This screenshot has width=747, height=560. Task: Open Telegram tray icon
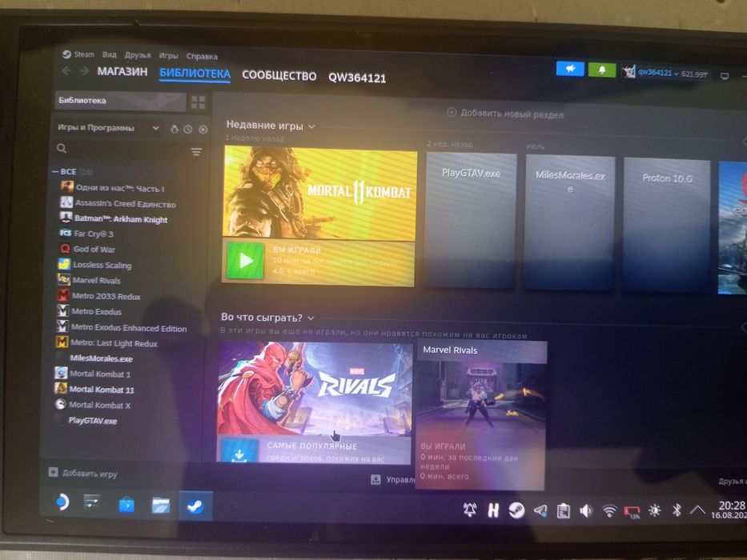(540, 511)
